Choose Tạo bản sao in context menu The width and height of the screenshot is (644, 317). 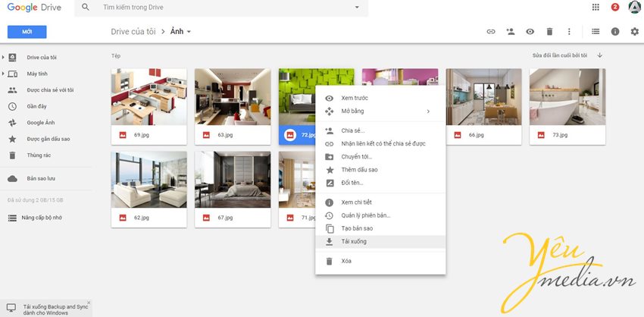point(380,228)
